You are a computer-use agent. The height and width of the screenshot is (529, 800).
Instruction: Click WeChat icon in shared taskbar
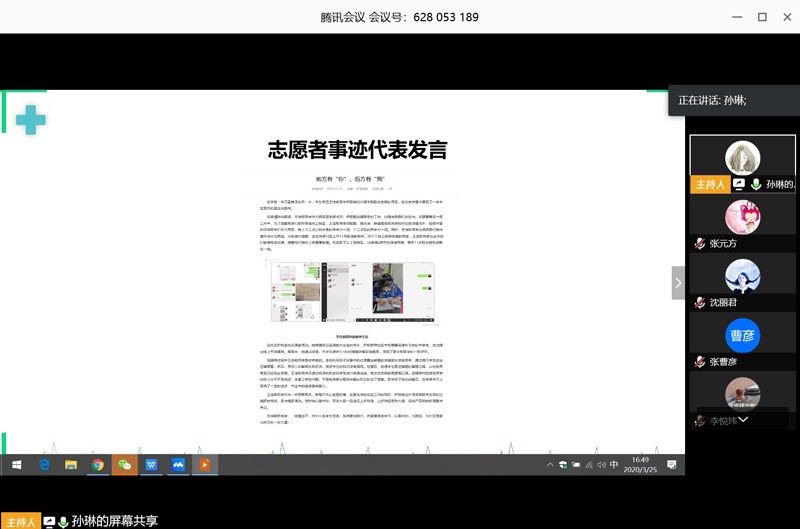125,465
